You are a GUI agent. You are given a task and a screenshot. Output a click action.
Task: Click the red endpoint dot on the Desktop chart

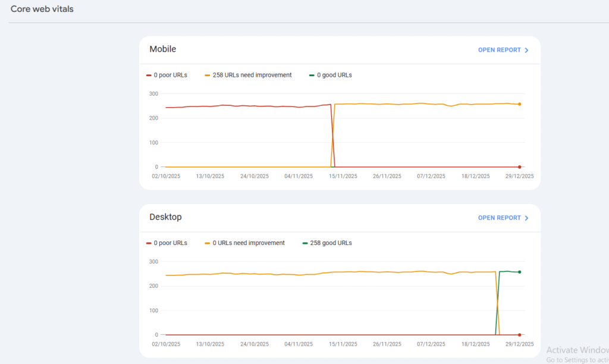pos(519,334)
